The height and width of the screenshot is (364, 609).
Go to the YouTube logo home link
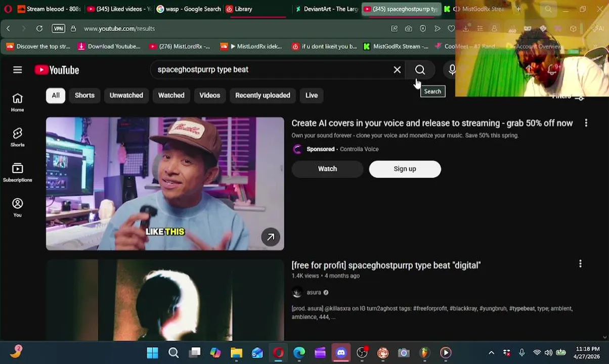coord(57,70)
